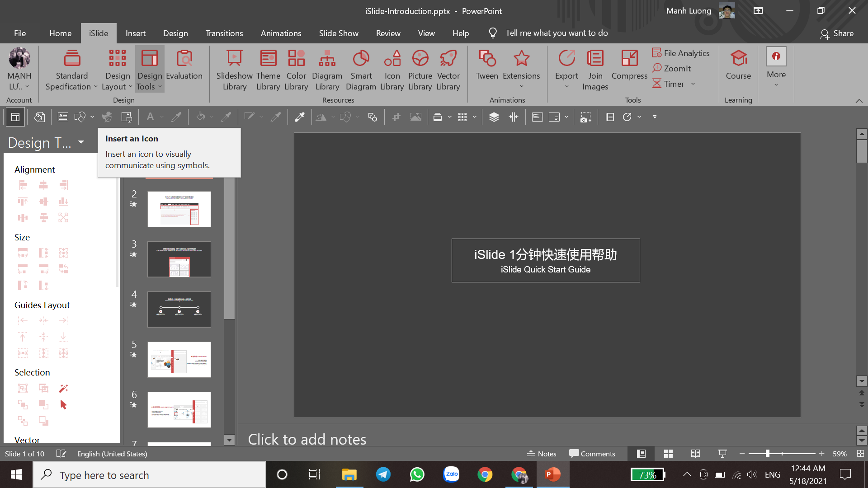Open the Diagram Library
The height and width of the screenshot is (488, 868).
click(x=327, y=70)
